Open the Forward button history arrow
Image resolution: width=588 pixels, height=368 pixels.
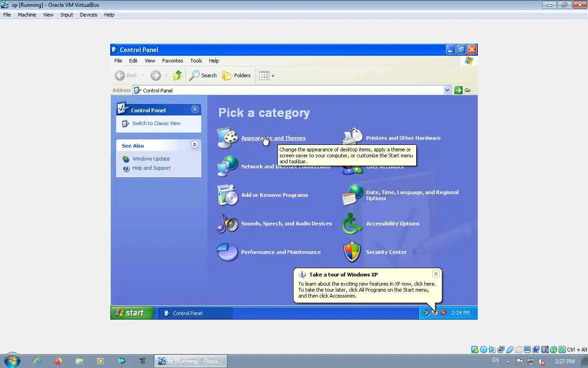[166, 75]
